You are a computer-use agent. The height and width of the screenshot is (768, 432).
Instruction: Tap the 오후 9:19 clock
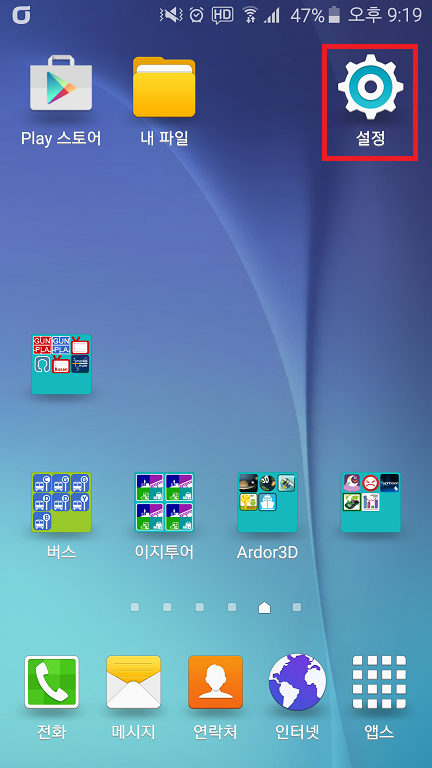pos(385,16)
